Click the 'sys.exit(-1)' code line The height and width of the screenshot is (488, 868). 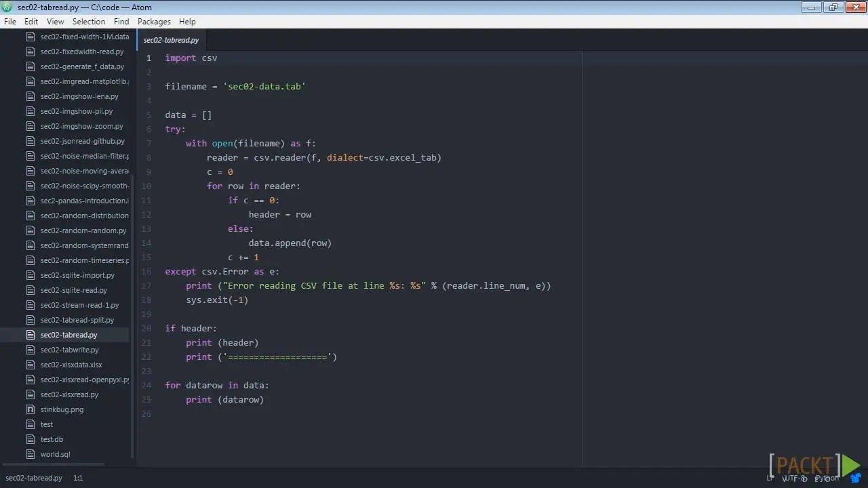(x=217, y=300)
